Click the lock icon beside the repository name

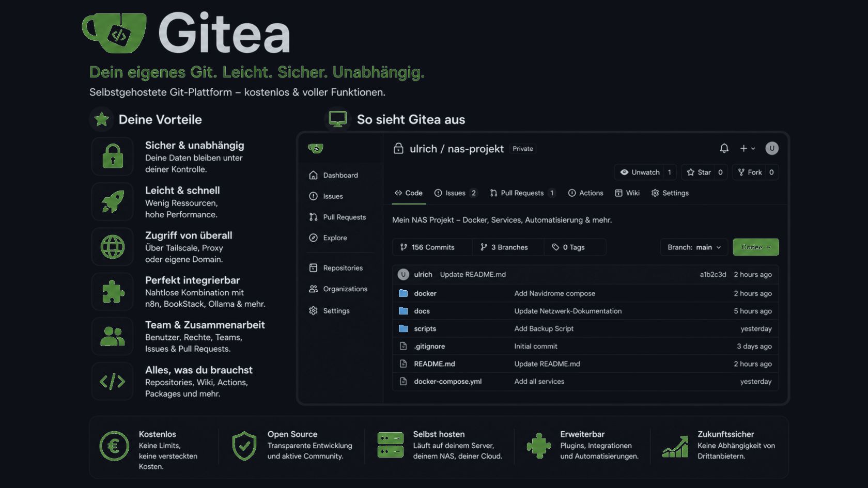coord(398,148)
